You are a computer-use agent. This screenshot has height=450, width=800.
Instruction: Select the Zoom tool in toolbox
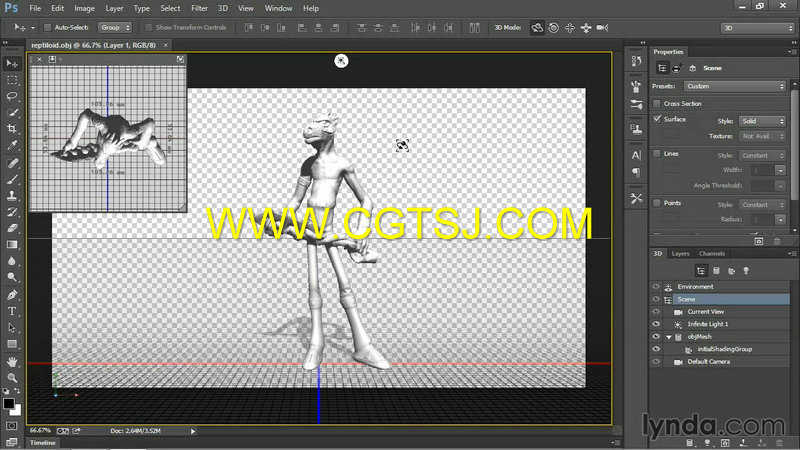[12, 378]
